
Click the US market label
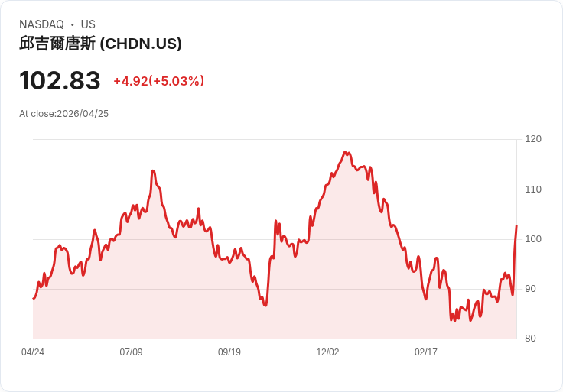88,24
